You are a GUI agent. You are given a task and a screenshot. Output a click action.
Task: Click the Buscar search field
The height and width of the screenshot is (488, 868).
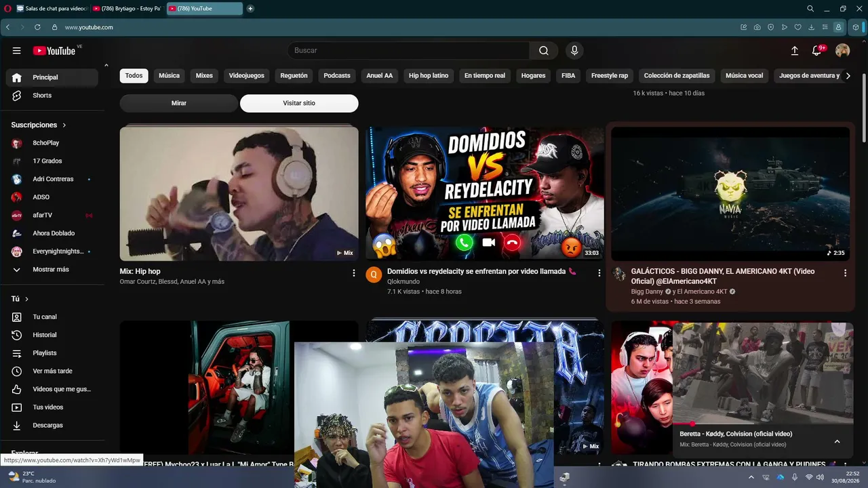coord(408,51)
